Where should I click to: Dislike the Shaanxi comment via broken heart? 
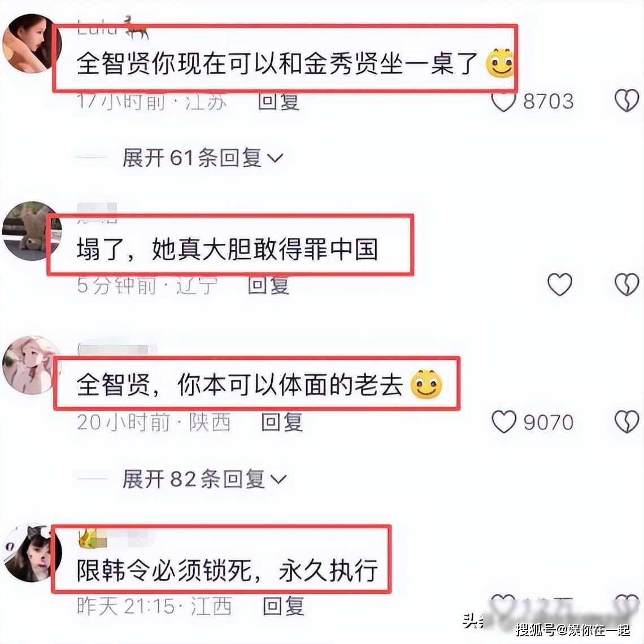click(x=626, y=422)
